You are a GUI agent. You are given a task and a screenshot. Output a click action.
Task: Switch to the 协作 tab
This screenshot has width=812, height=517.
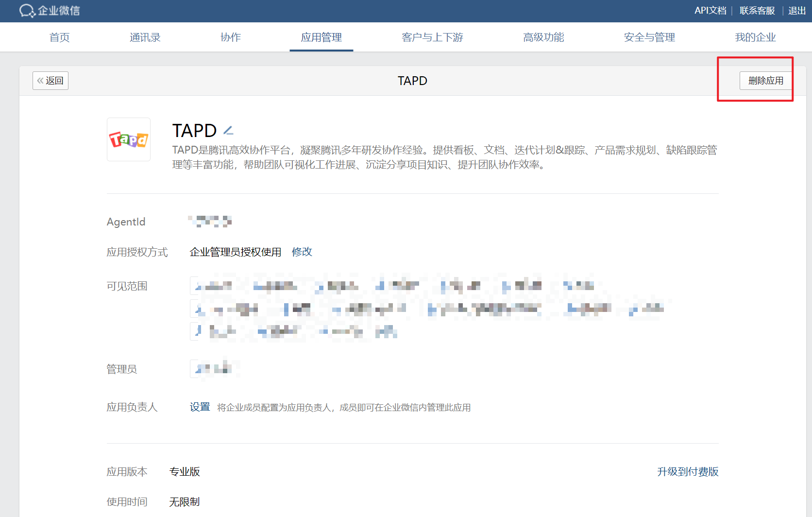click(x=231, y=37)
